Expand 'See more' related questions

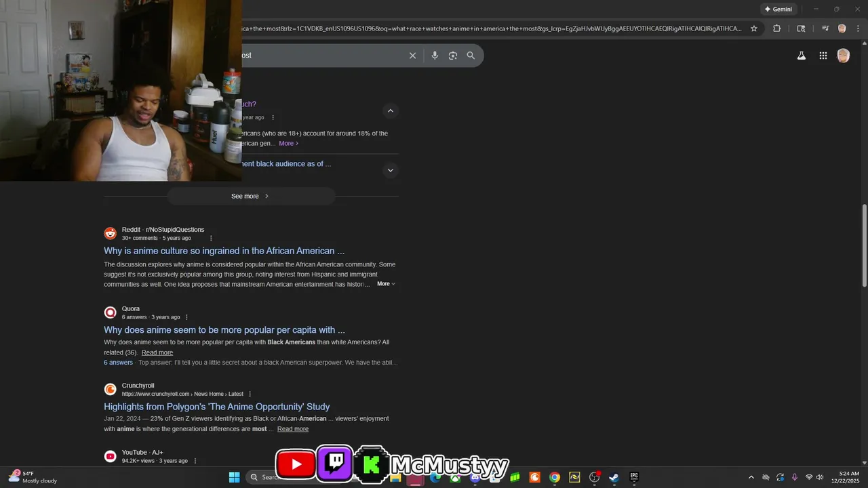251,196
